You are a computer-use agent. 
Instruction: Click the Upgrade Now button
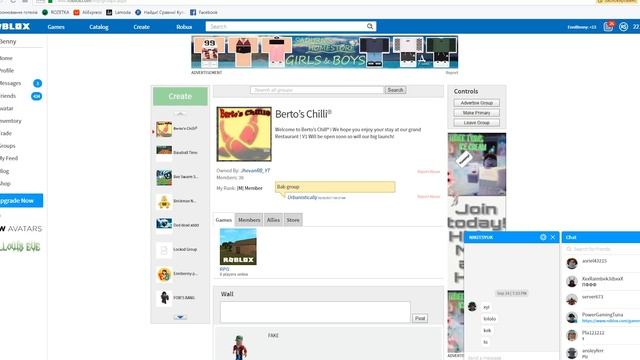click(x=21, y=200)
